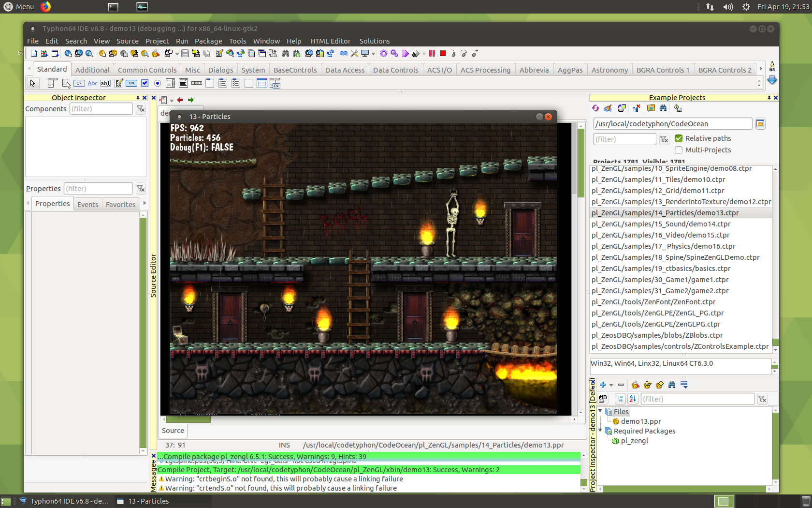Screen dimensions: 812x508
Task: Click the component palette tabs right arrow
Action: click(x=761, y=69)
